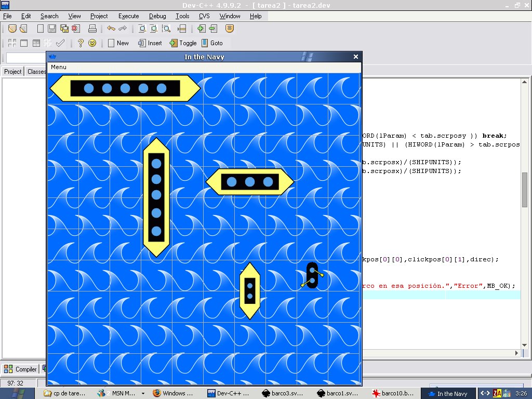Open the View menu
Viewport: 532px width, 399px height.
(74, 16)
